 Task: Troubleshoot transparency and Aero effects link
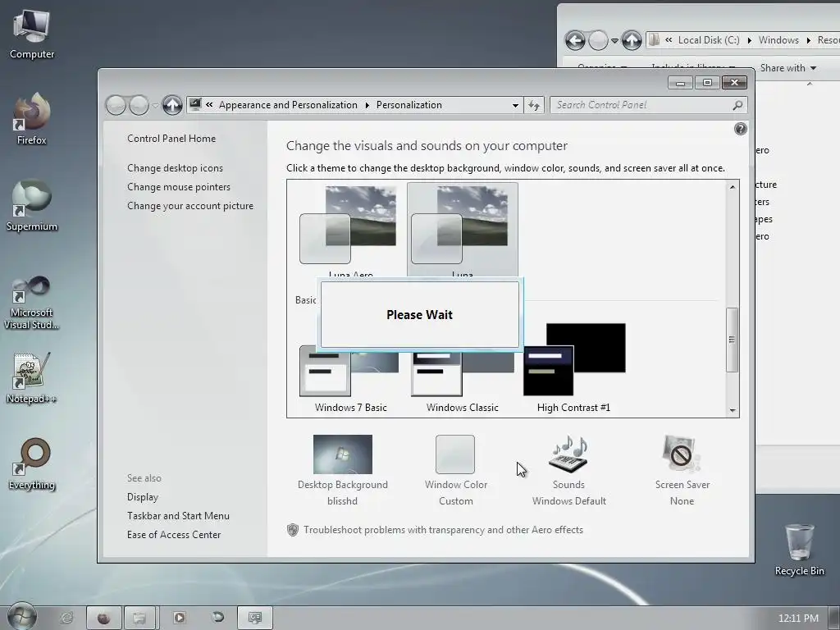pyautogui.click(x=443, y=530)
